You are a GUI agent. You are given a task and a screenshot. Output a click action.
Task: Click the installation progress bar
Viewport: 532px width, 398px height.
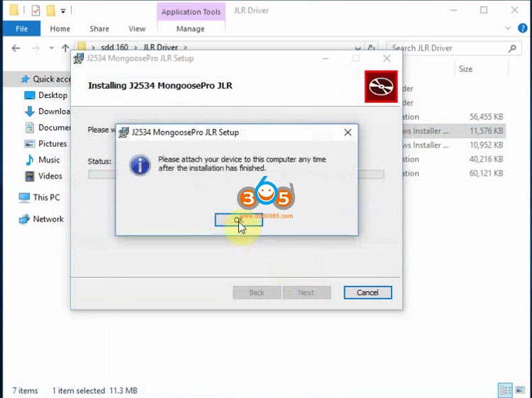[x=236, y=175]
